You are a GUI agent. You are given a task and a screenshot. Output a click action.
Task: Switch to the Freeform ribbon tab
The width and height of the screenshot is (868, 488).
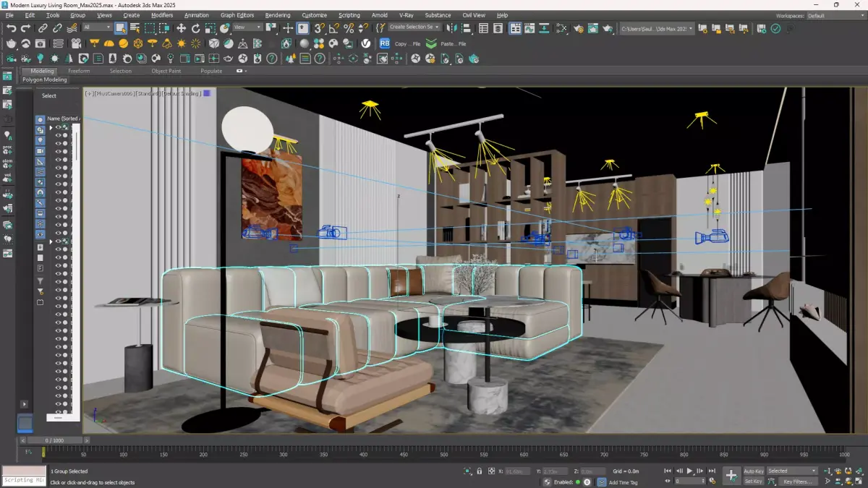(x=79, y=71)
